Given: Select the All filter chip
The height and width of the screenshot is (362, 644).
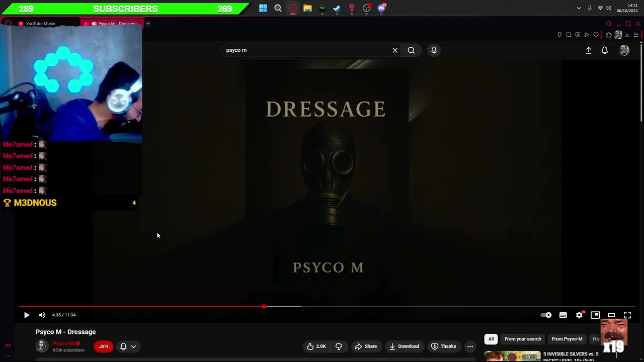Looking at the screenshot, I should point(491,339).
